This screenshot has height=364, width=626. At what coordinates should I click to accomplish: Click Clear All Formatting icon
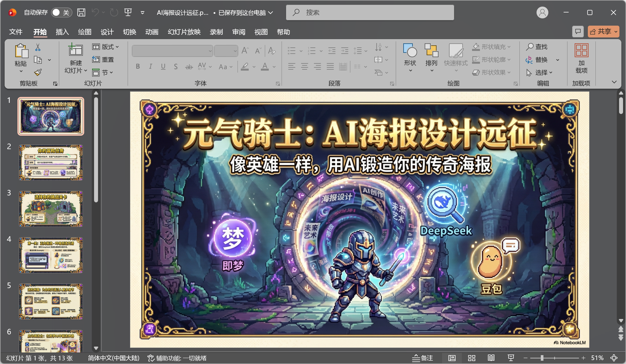271,51
